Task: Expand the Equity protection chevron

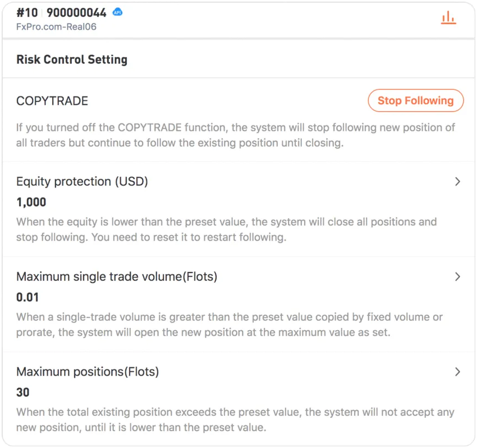Action: click(457, 182)
